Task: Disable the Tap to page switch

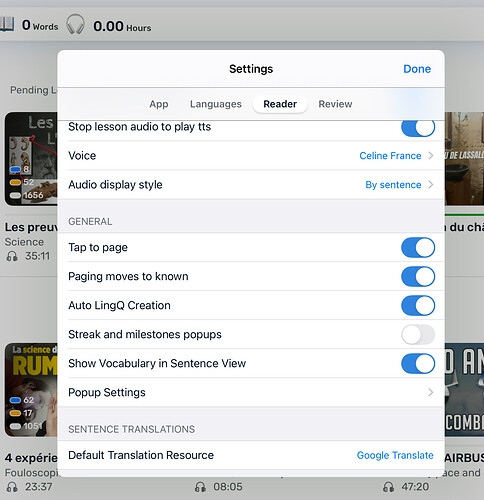Action: click(x=418, y=247)
